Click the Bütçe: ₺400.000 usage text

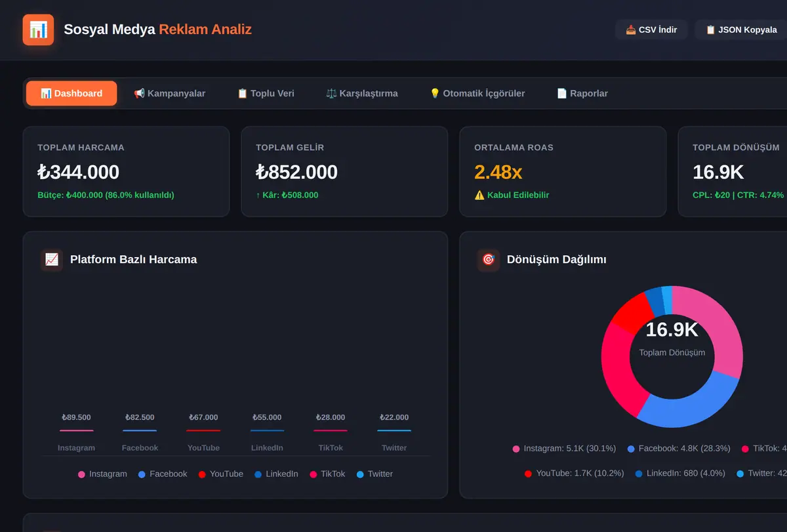(106, 195)
